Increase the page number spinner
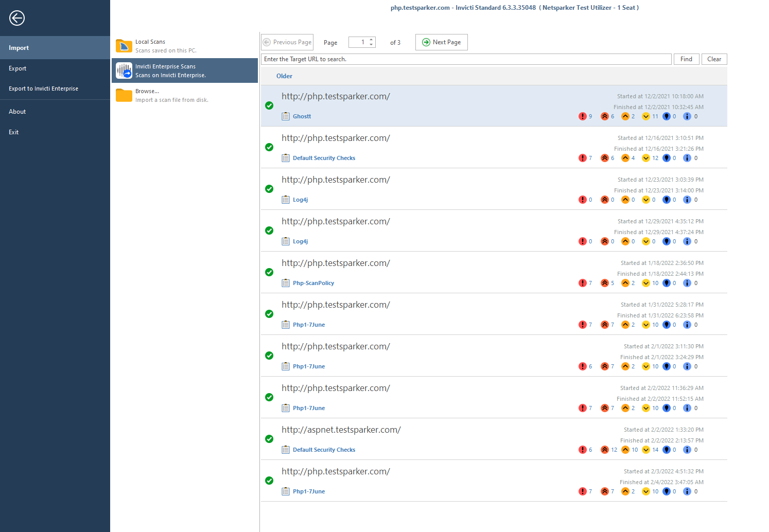769x532 pixels. 372,40
